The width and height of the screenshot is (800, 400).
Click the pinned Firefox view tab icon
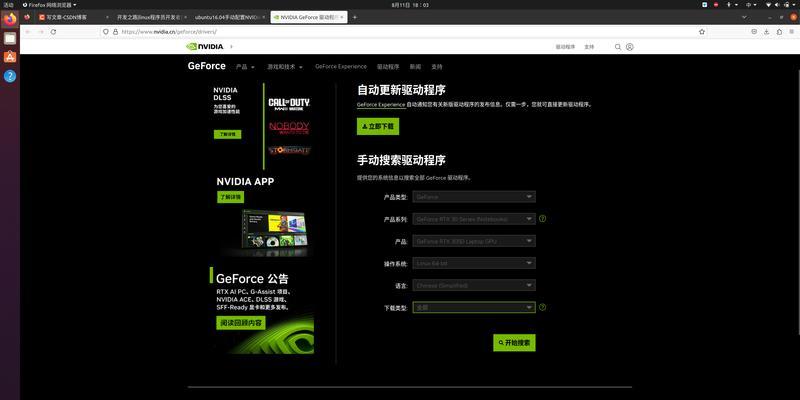pyautogui.click(x=27, y=17)
